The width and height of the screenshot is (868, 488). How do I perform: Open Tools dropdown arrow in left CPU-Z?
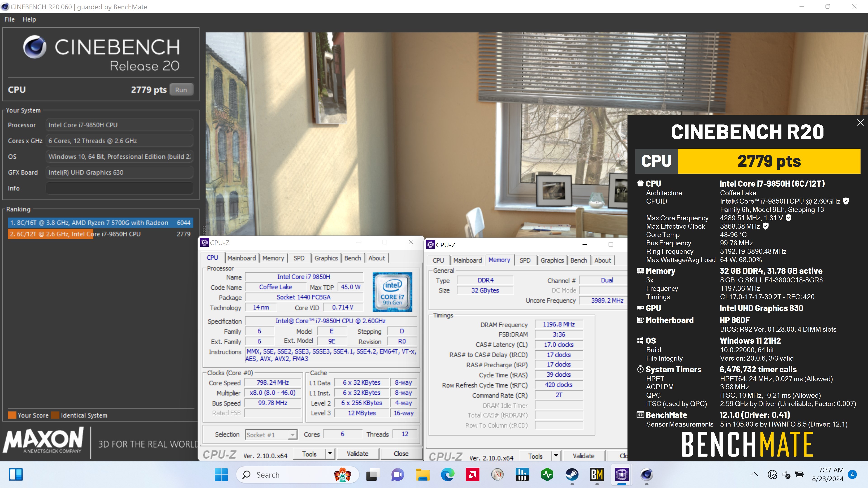click(x=330, y=454)
